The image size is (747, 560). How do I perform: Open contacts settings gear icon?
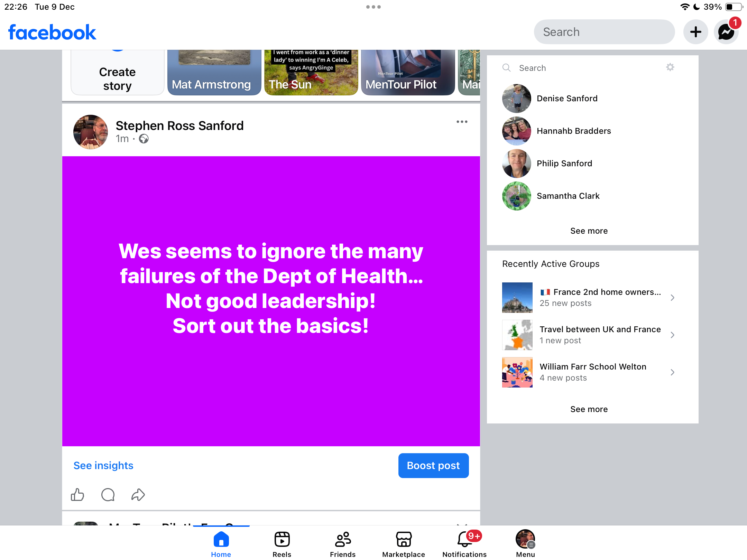(x=670, y=67)
